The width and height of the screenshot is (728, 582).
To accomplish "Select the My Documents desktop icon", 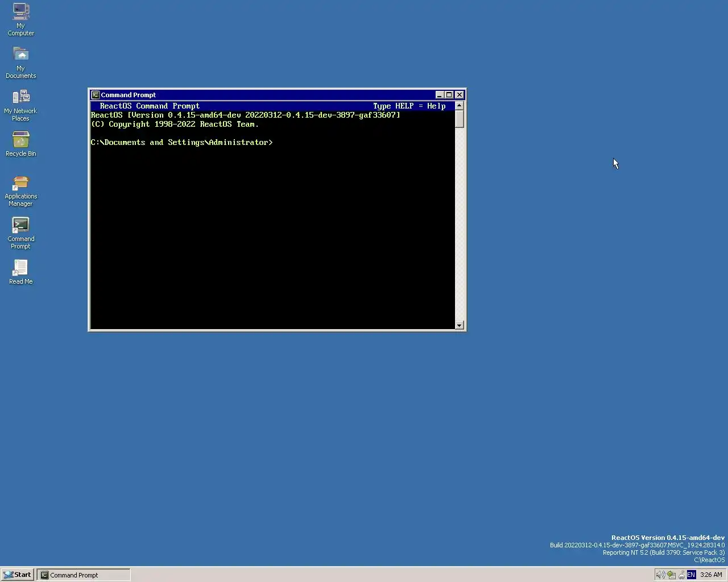I will point(20,63).
